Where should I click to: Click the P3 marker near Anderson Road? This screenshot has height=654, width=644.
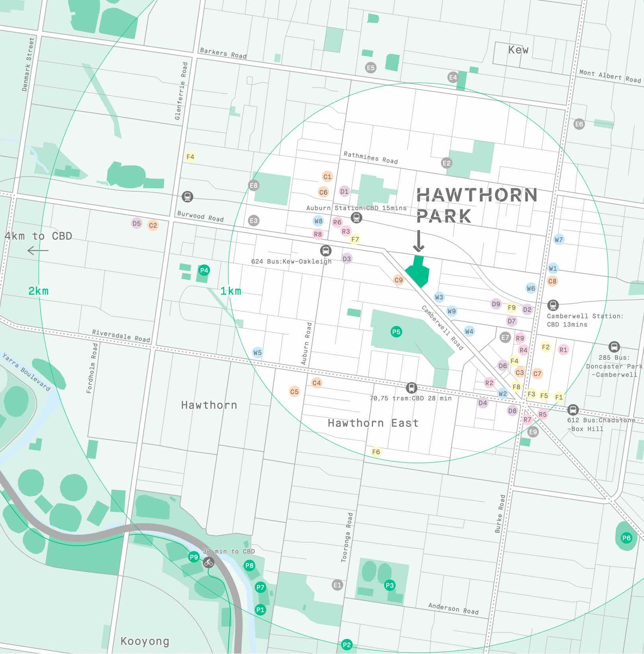click(389, 585)
